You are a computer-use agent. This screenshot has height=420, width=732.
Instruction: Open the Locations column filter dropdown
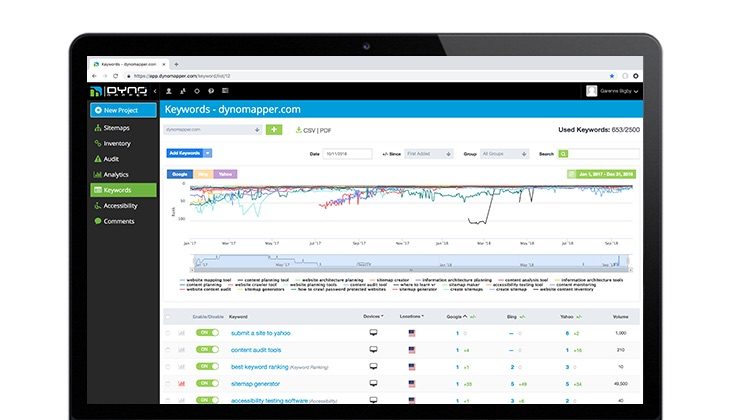coord(412,316)
